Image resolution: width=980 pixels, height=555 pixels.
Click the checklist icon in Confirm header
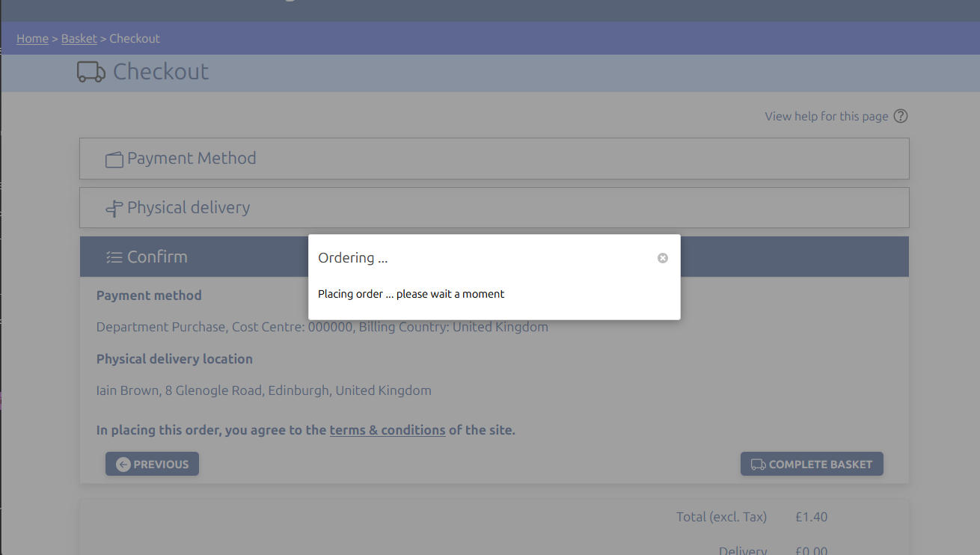(114, 257)
